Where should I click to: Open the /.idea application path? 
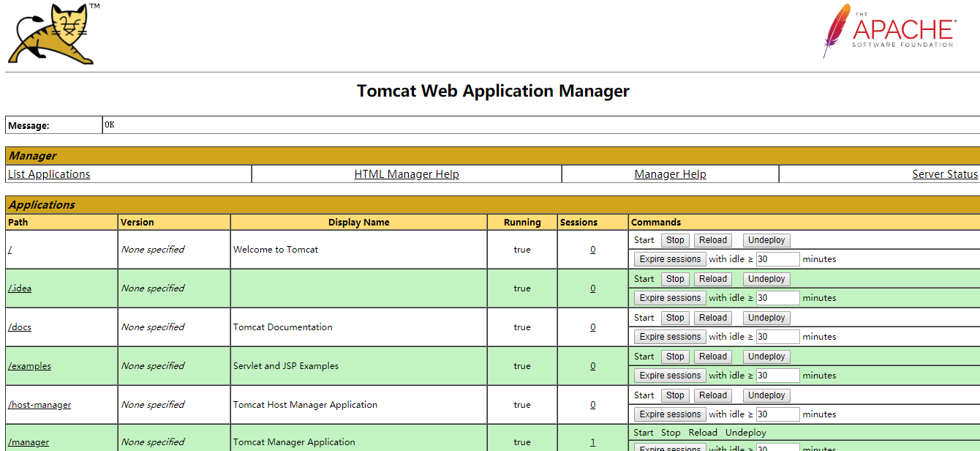(x=20, y=288)
